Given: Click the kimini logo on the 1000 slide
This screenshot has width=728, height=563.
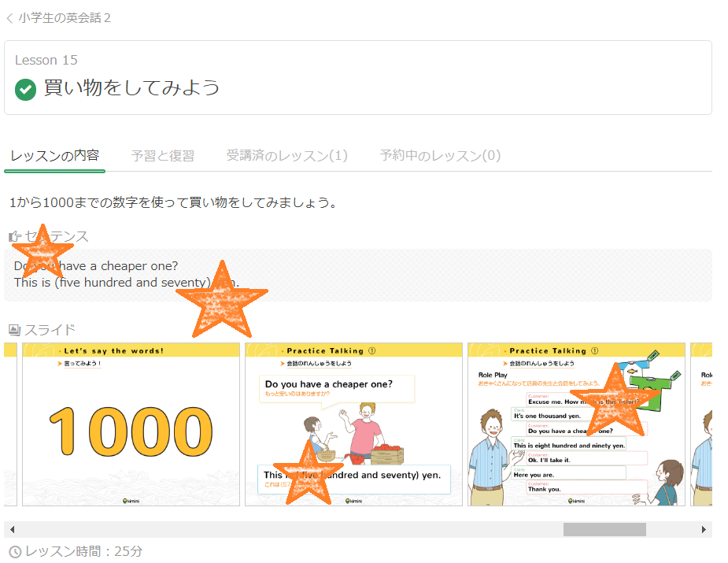Looking at the screenshot, I should pos(131,500).
